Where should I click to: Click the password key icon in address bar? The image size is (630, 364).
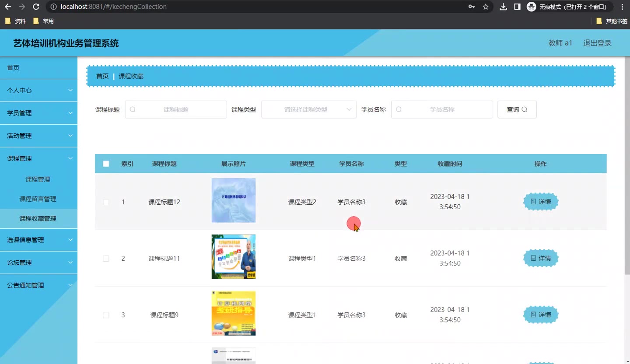pyautogui.click(x=472, y=7)
